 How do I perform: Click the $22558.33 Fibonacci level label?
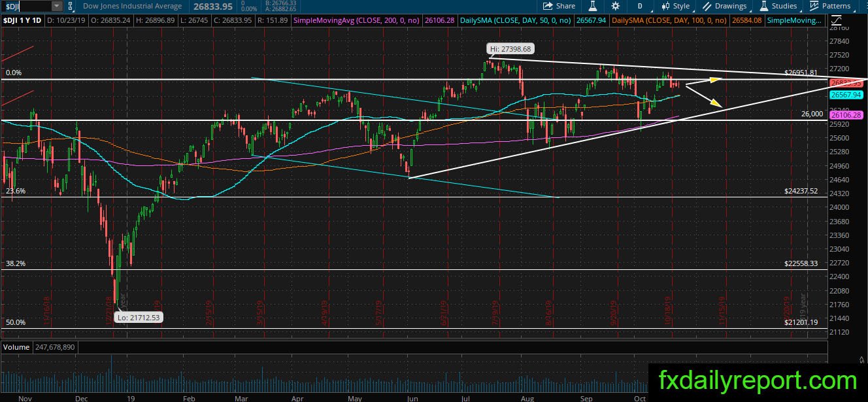(x=801, y=263)
